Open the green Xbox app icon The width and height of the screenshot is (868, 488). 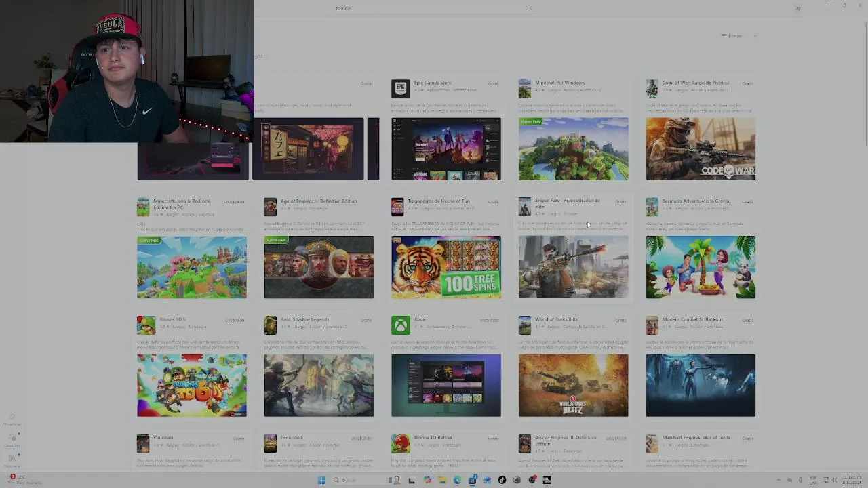pos(401,325)
